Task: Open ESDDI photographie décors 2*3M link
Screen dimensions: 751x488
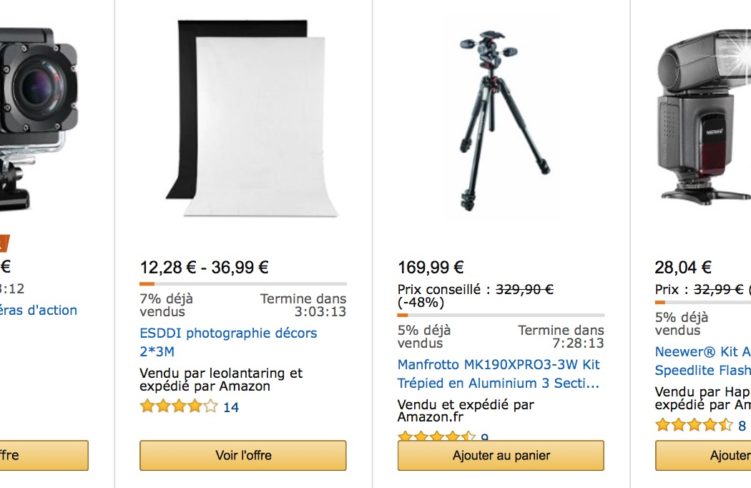Action: (228, 342)
